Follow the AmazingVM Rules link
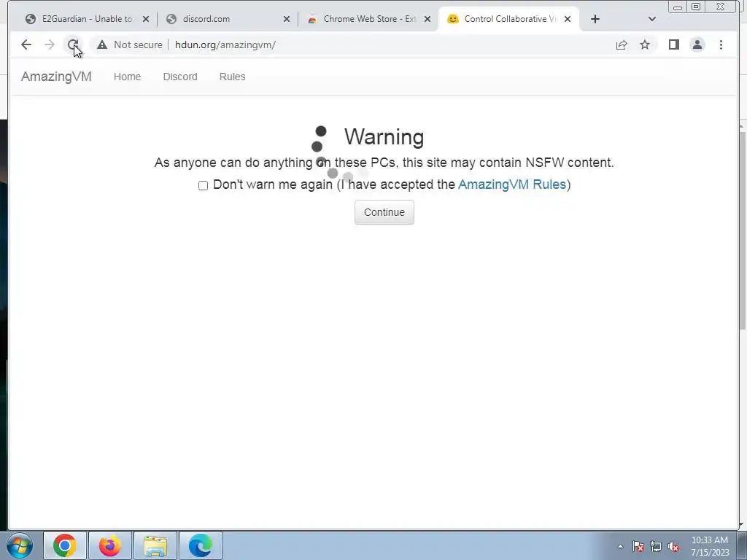The width and height of the screenshot is (747, 560). (x=512, y=184)
